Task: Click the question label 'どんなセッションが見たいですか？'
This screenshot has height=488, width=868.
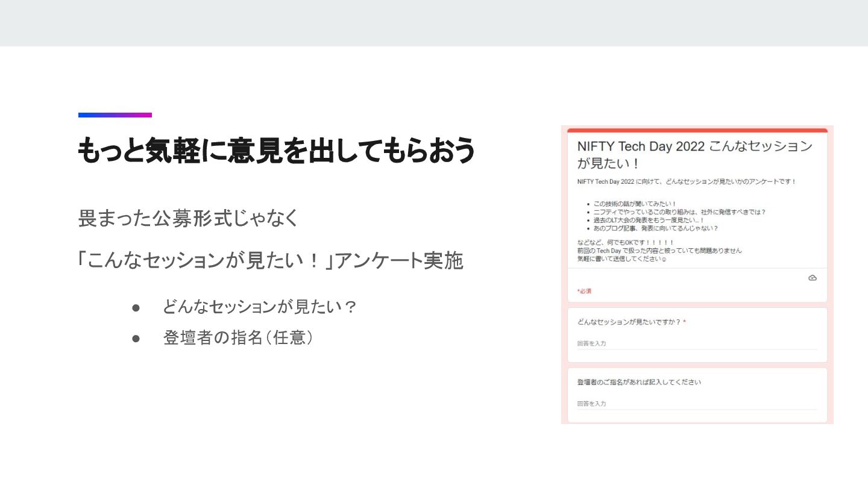Action: pyautogui.click(x=629, y=322)
